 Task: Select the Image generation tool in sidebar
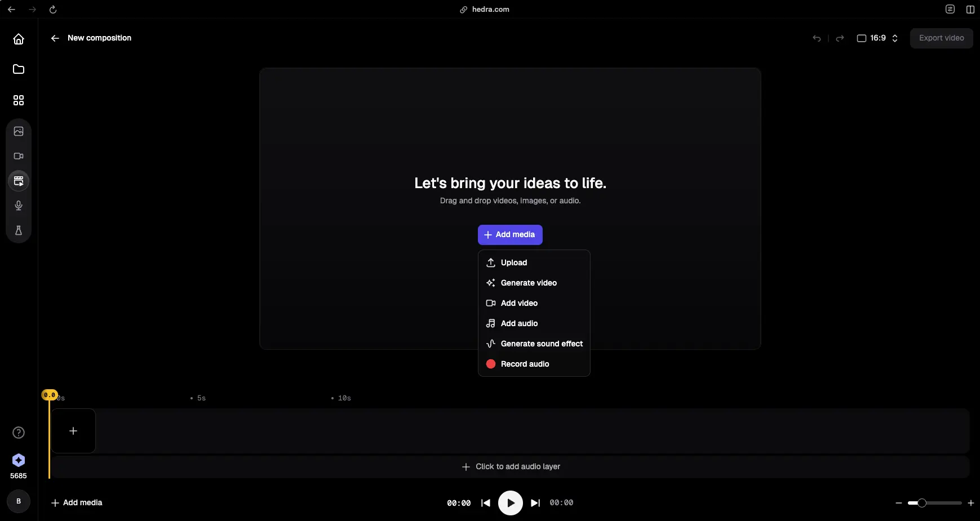[19, 131]
